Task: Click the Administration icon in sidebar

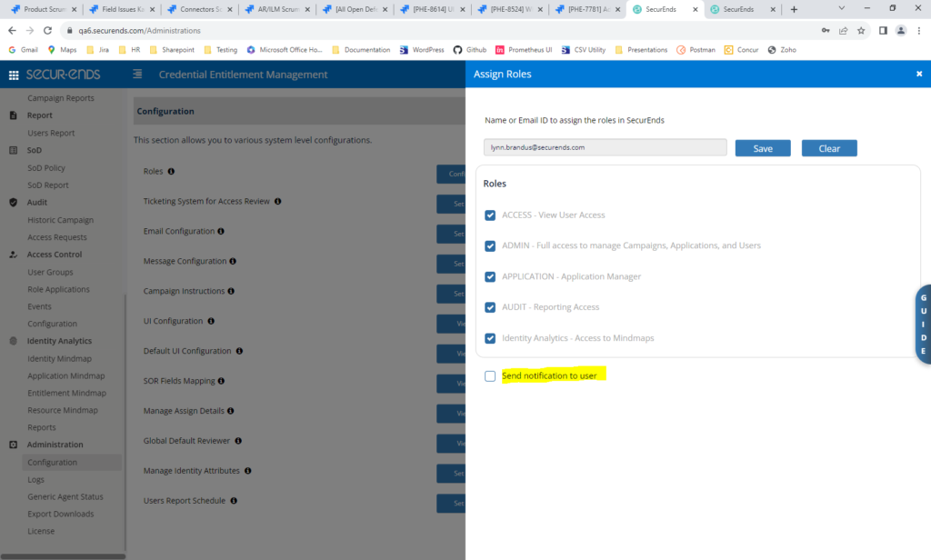Action: click(x=13, y=445)
